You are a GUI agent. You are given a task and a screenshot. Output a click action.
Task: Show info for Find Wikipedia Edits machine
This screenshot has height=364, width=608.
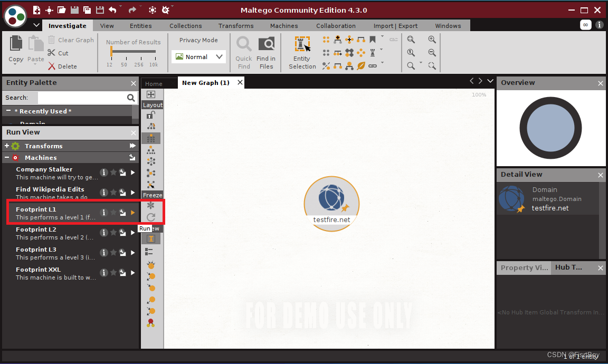click(103, 193)
